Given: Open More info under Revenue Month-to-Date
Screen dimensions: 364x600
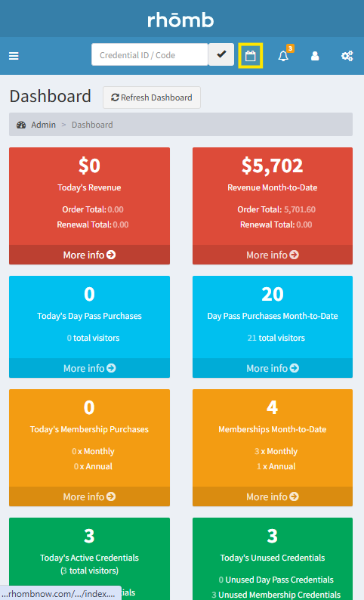Looking at the screenshot, I should click(x=273, y=255).
